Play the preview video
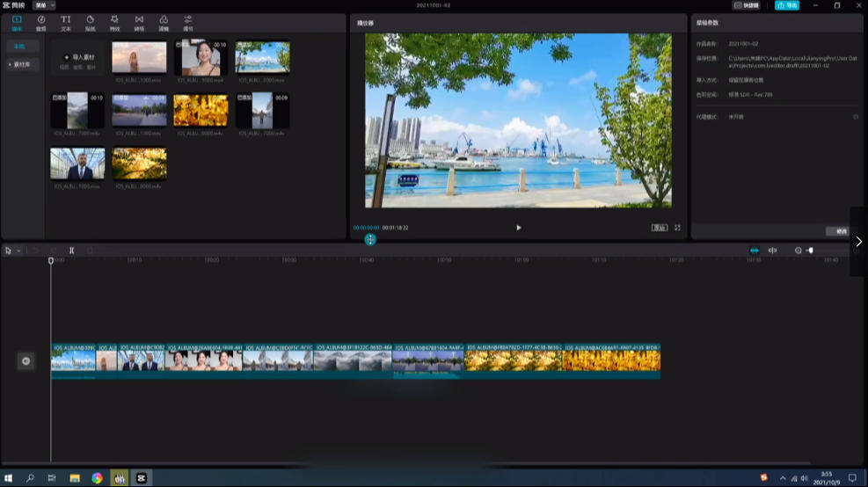This screenshot has width=868, height=487. 518,228
